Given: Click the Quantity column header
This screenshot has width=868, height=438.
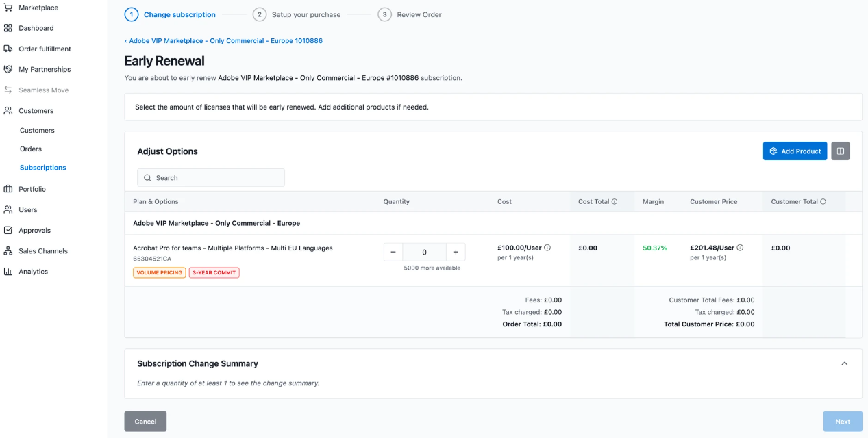Looking at the screenshot, I should click(397, 201).
